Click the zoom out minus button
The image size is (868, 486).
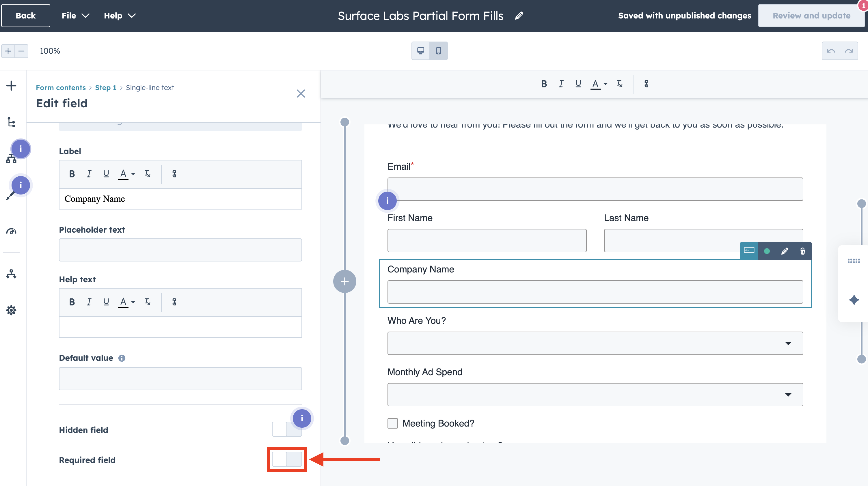21,51
